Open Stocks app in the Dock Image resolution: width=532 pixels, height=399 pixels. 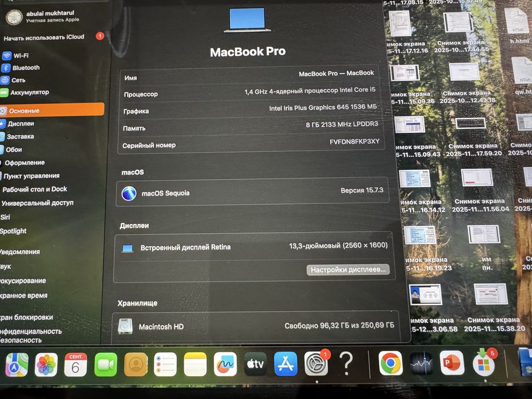point(421,364)
